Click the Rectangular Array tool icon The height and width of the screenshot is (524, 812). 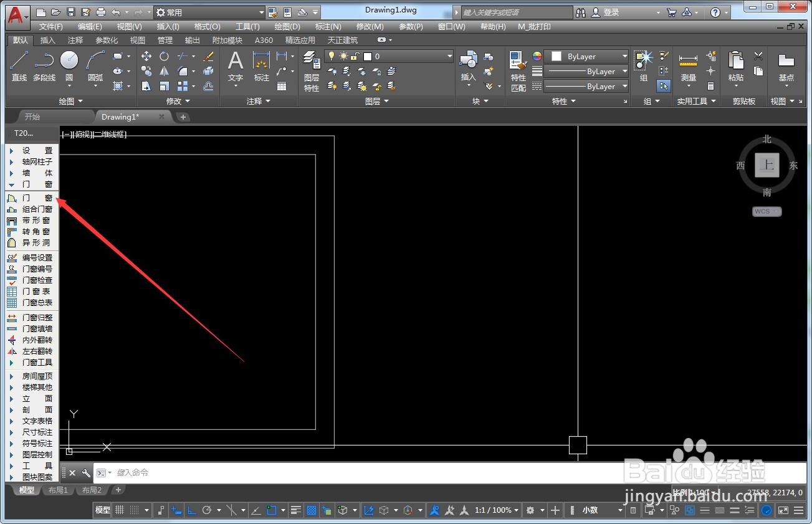pyautogui.click(x=183, y=86)
